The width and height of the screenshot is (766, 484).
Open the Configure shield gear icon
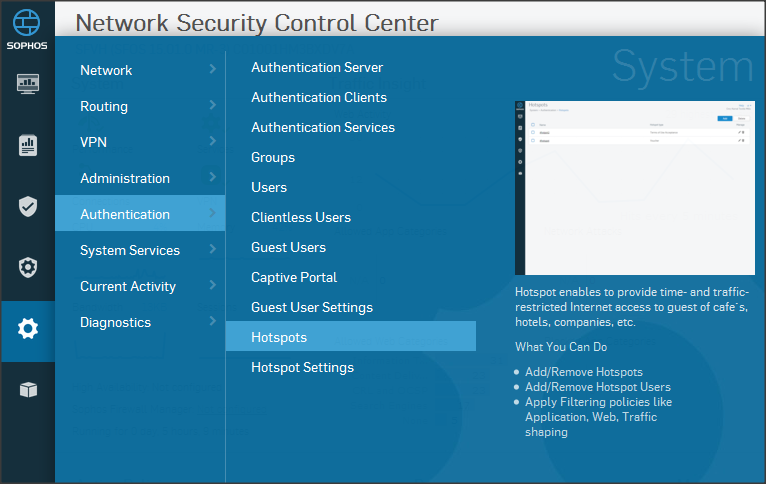(x=28, y=267)
